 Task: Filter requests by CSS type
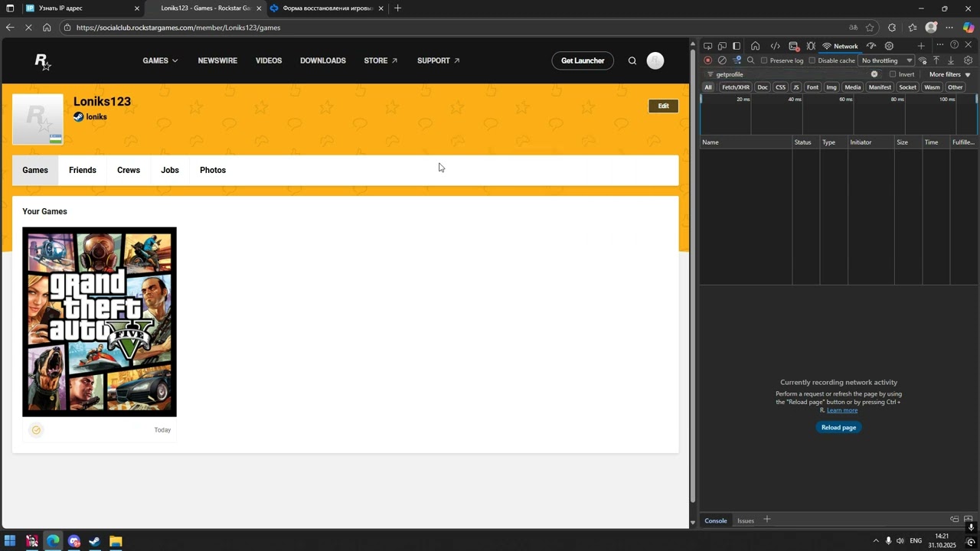(780, 87)
